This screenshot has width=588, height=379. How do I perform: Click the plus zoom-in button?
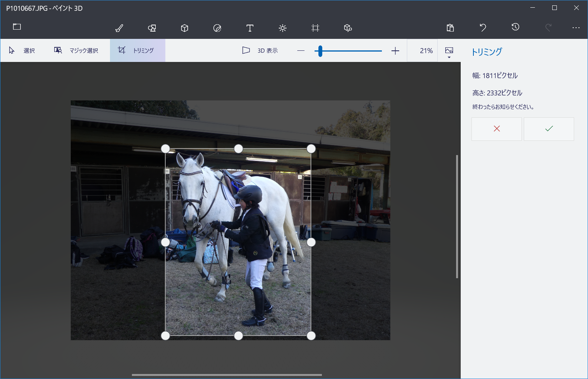click(x=395, y=51)
